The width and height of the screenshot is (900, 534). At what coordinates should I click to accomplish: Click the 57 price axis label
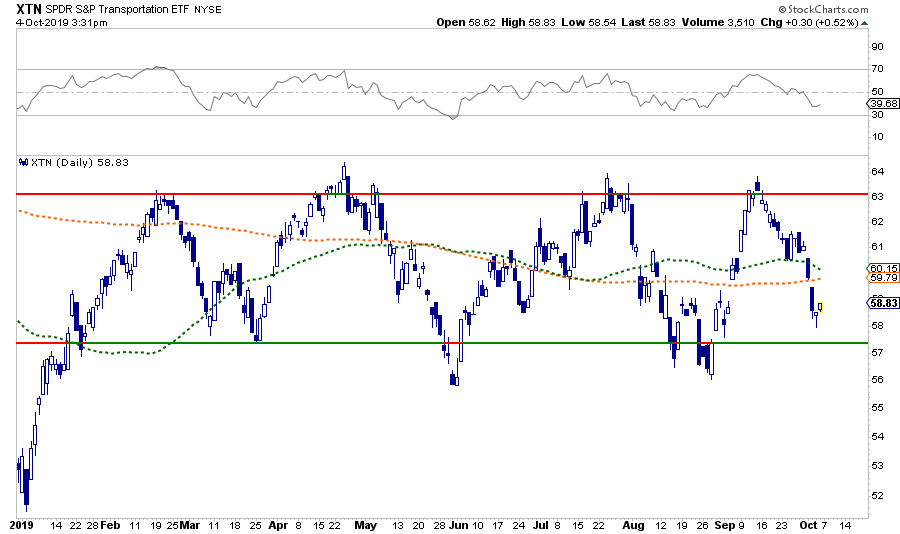(877, 353)
